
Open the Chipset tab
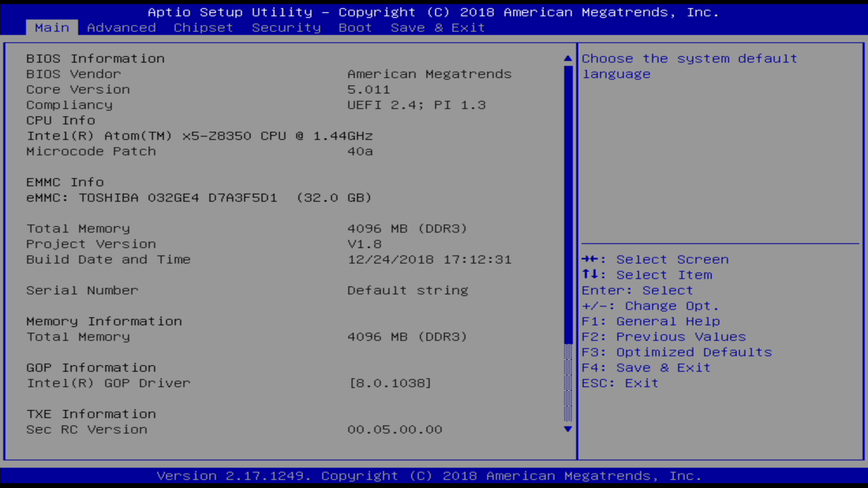pyautogui.click(x=203, y=28)
